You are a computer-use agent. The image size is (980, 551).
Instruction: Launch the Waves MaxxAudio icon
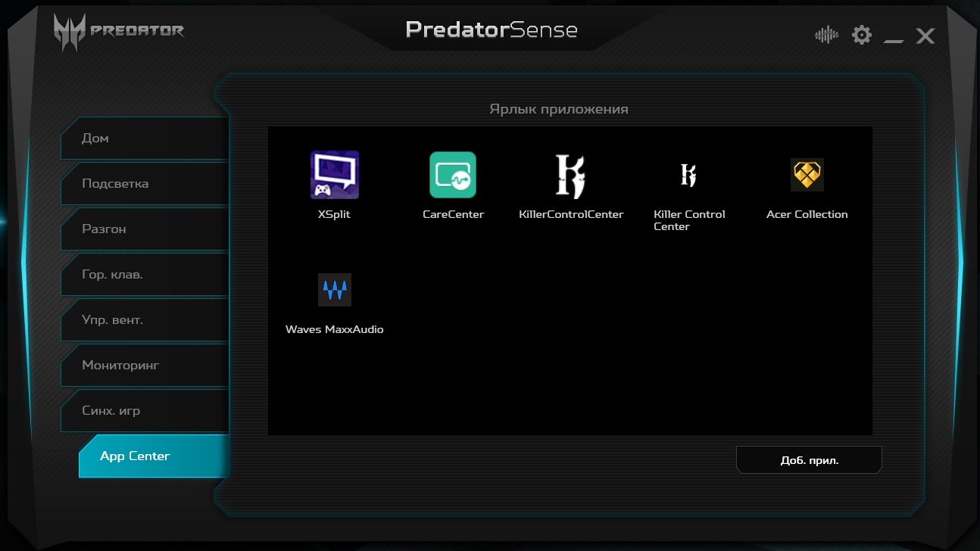tap(335, 290)
